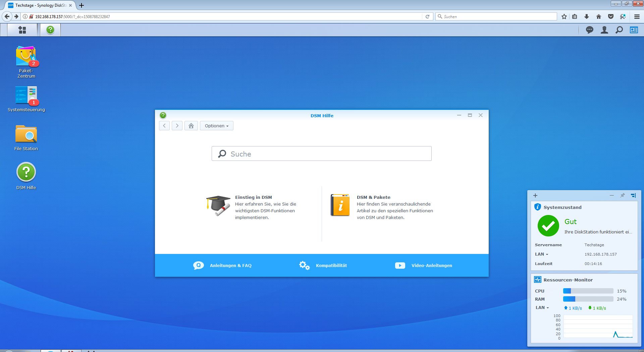
Task: Bookmark this page with the star icon
Action: click(x=564, y=16)
